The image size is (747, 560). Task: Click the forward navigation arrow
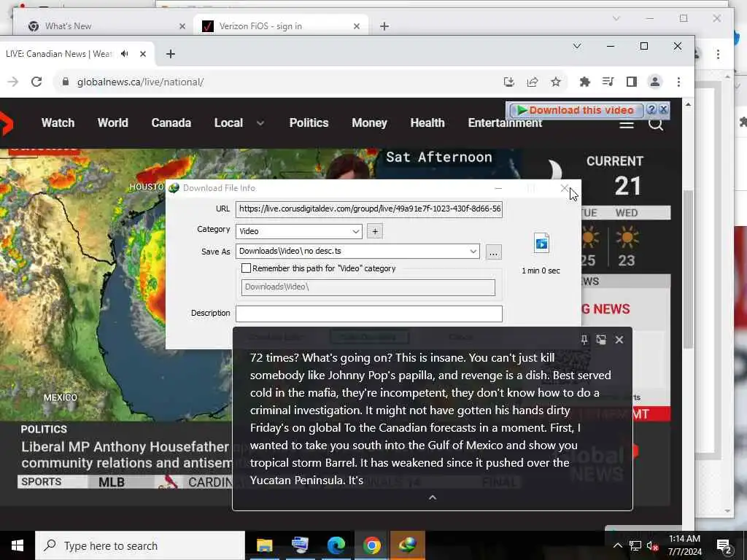click(13, 82)
